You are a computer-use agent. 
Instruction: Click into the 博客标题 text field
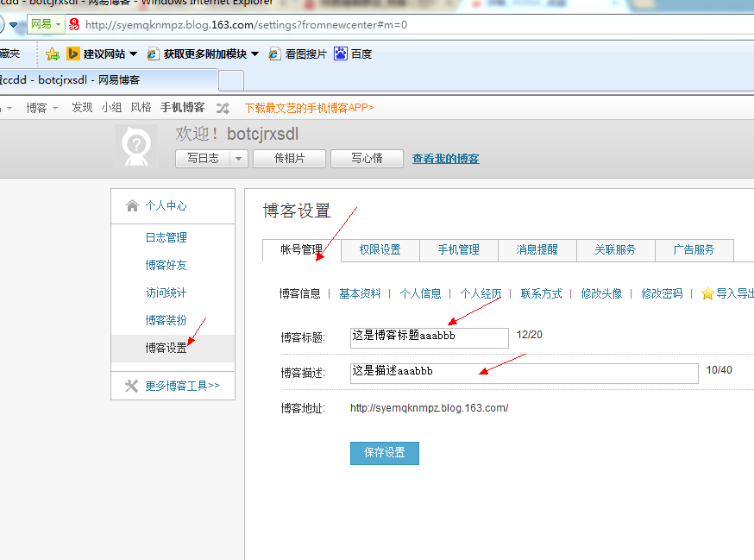tap(429, 337)
